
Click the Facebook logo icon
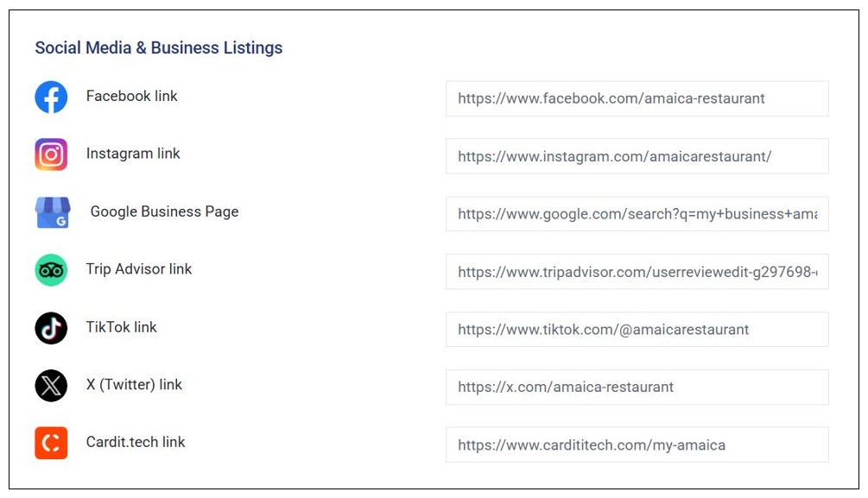[51, 98]
